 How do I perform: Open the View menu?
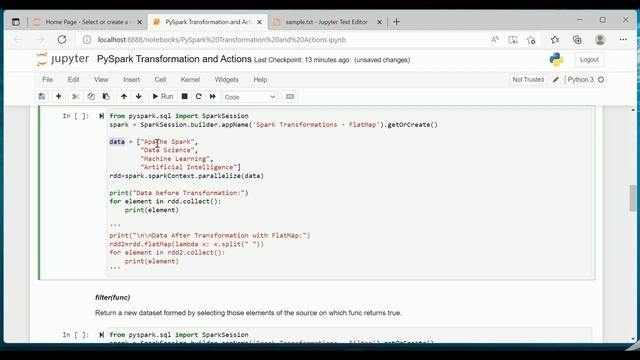point(101,80)
